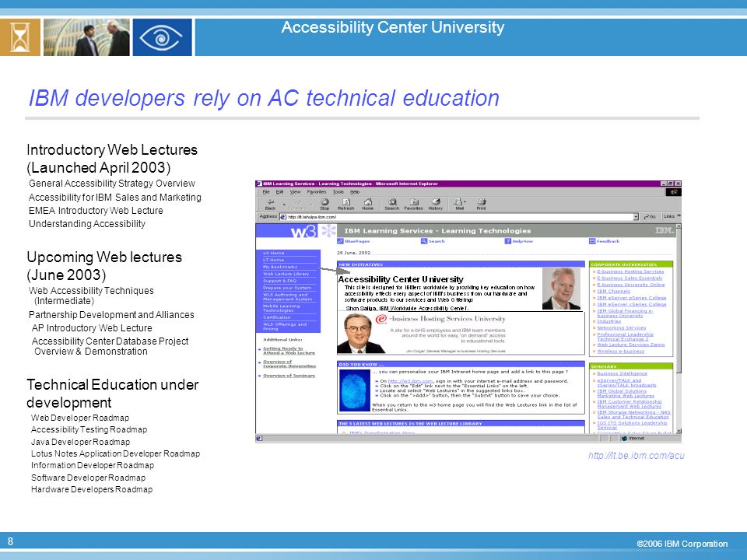Viewport: 747px width, 560px height.
Task: Click 'Web Developer Roadmap' text
Action: (80, 418)
